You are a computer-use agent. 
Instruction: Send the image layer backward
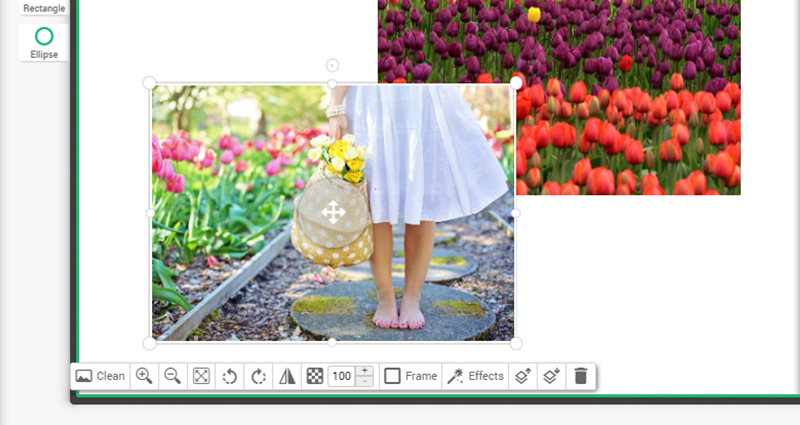point(549,376)
